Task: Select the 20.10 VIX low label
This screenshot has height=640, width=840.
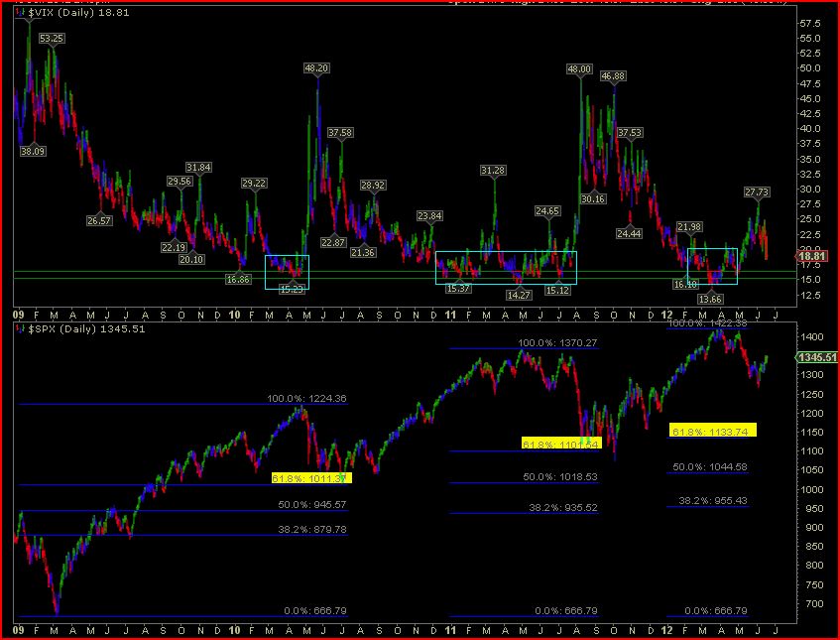Action: coord(191,259)
